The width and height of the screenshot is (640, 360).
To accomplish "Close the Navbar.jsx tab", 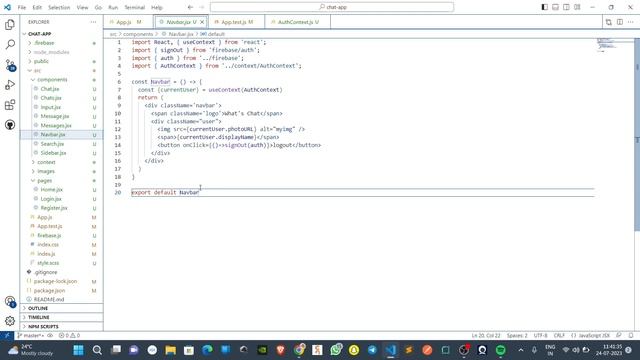I will [202, 22].
